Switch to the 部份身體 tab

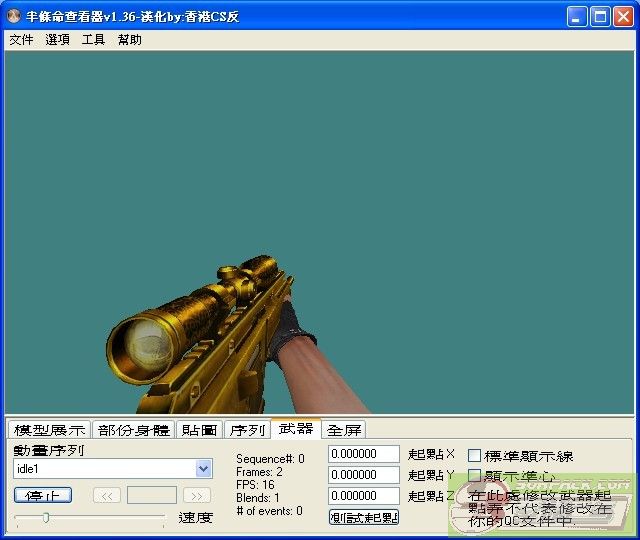133,430
